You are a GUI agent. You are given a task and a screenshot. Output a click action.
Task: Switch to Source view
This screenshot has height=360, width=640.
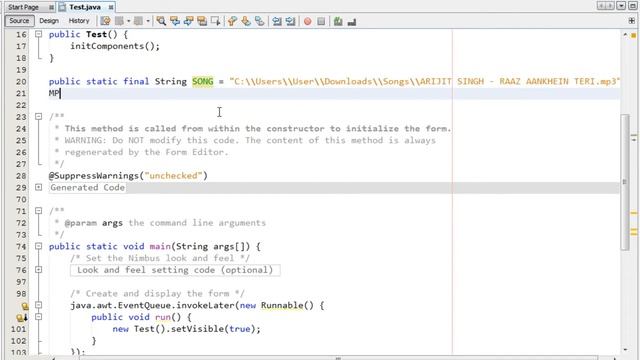(19, 20)
